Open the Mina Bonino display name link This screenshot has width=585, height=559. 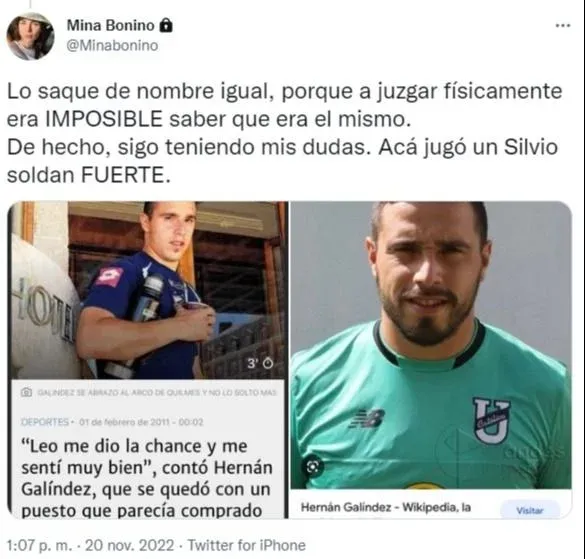pos(110,25)
